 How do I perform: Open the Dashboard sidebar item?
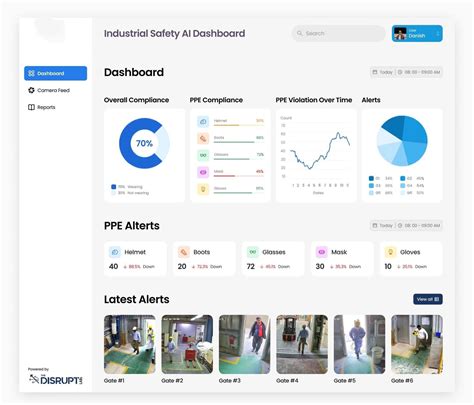[x=55, y=73]
